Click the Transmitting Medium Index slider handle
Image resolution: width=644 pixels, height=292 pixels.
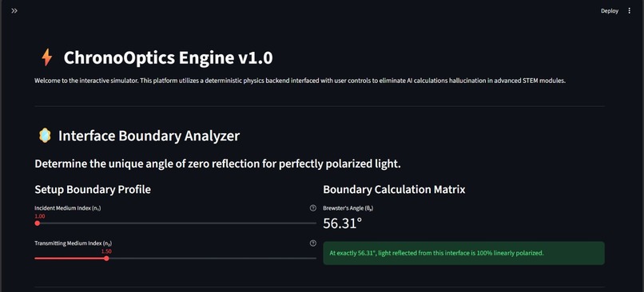click(106, 258)
